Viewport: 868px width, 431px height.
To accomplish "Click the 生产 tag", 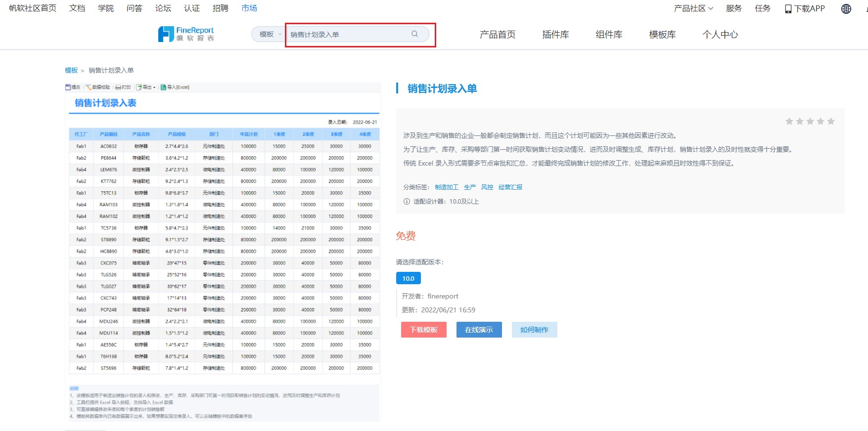I will 470,187.
